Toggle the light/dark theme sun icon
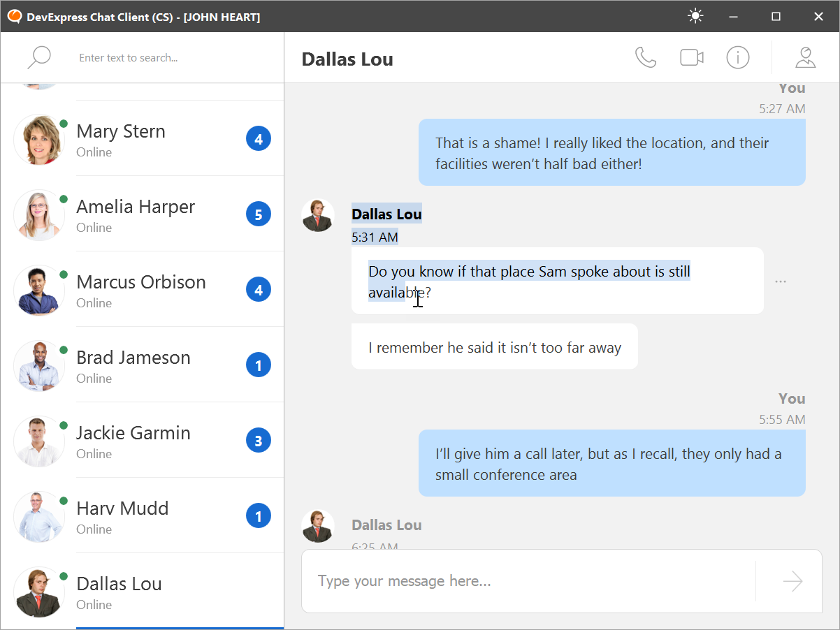The width and height of the screenshot is (840, 630). tap(695, 15)
